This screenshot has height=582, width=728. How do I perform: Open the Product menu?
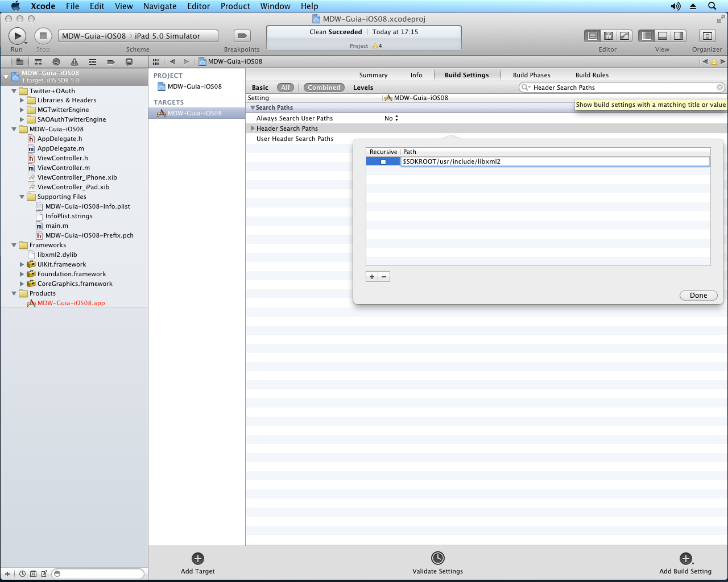235,6
